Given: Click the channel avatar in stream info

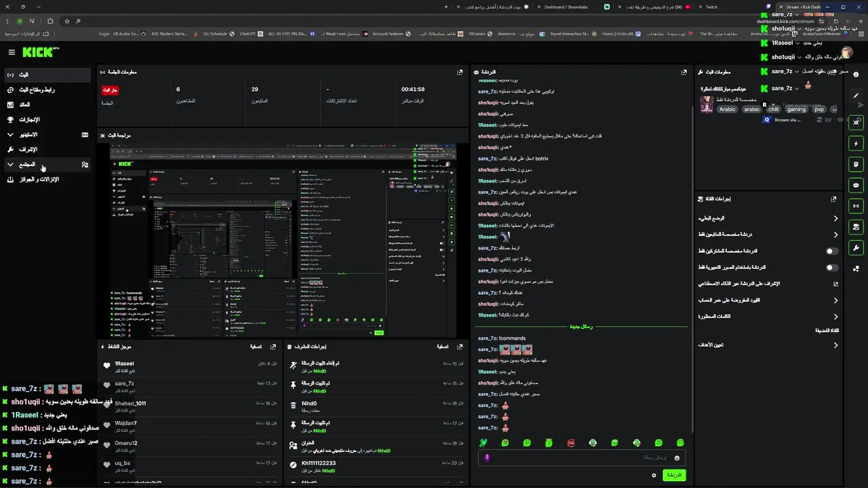Looking at the screenshot, I should pos(707,104).
